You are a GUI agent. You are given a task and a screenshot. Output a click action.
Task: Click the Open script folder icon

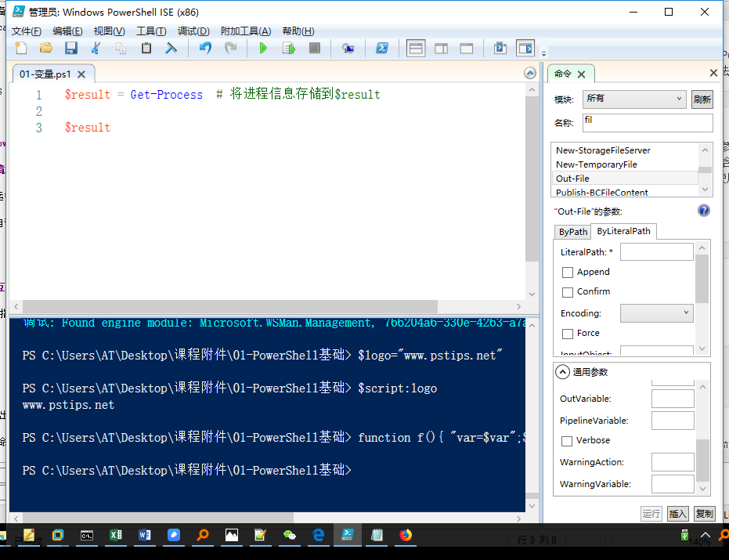pos(46,49)
